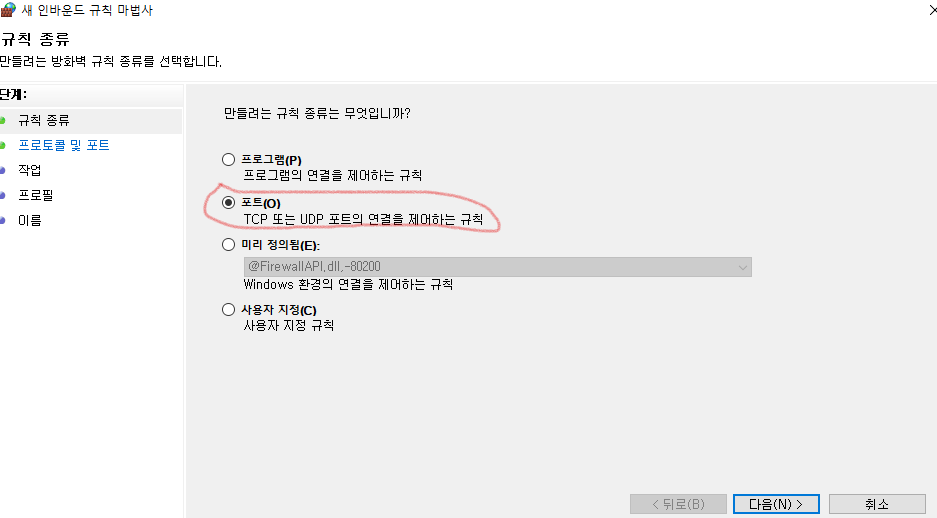Viewport: 937px width, 518px height.
Task: Select the 프로그램(P) radio button
Action: point(228,160)
